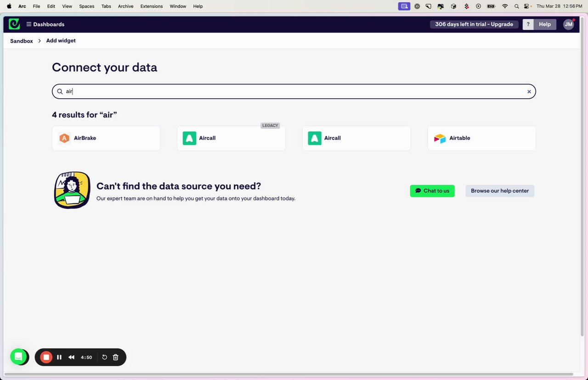The width and height of the screenshot is (588, 380).
Task: Open the Help menu in menu bar
Action: pyautogui.click(x=198, y=6)
